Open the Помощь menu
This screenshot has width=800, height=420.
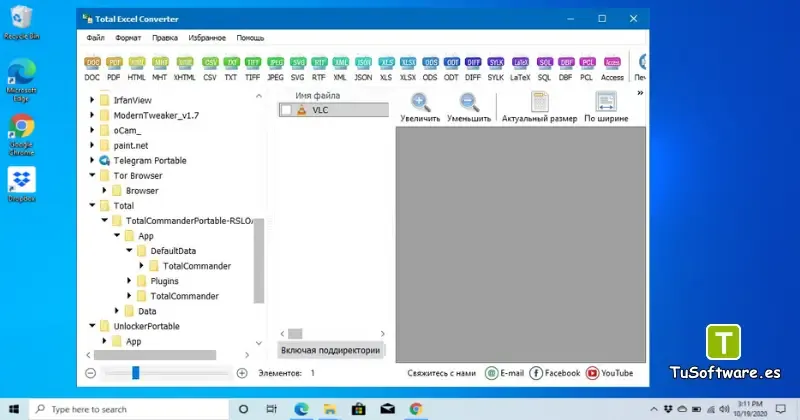point(250,38)
